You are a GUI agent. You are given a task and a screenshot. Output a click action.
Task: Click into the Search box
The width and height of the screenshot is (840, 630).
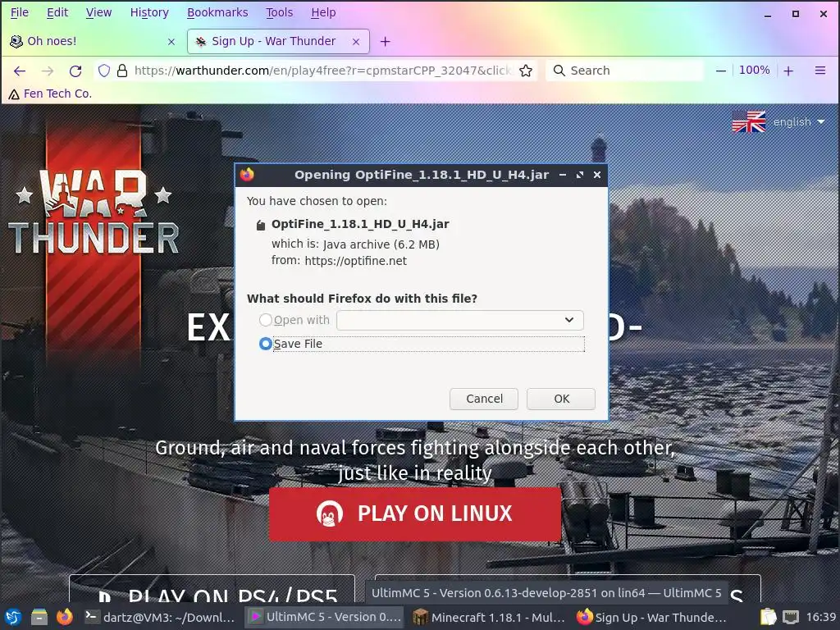click(x=624, y=71)
